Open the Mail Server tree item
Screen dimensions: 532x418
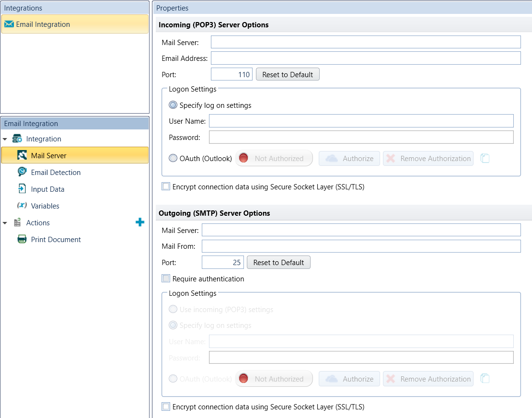(75, 155)
